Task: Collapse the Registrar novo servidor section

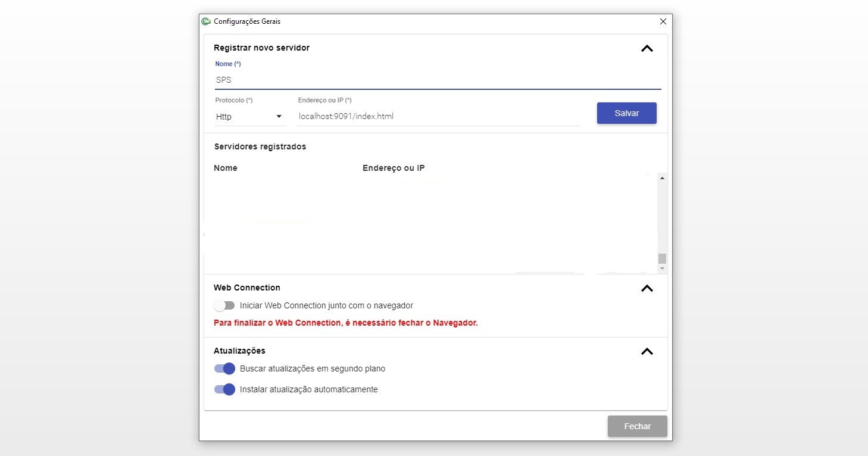Action: click(x=647, y=48)
